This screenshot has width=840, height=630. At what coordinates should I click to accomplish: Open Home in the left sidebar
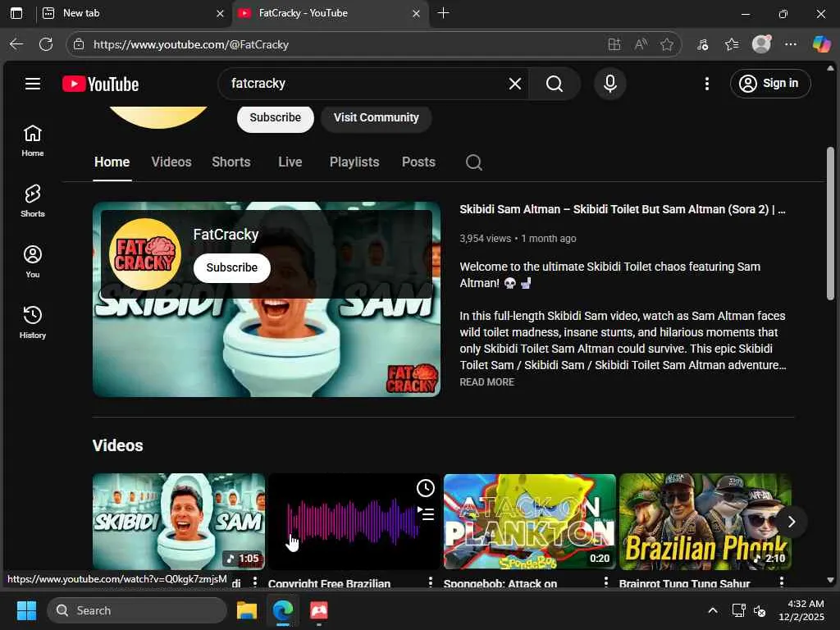(x=33, y=140)
